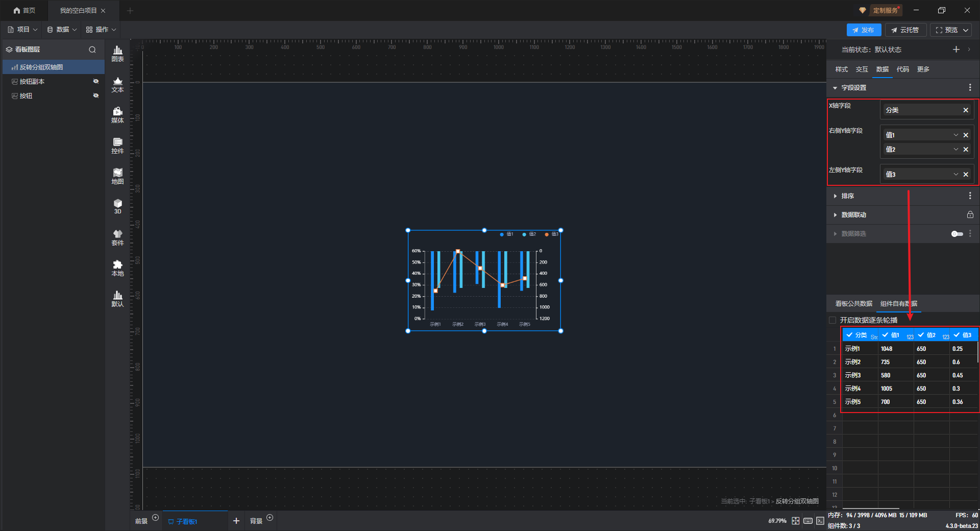Select the 按钮 layer row
Screen dimensions: 980x531
point(54,96)
